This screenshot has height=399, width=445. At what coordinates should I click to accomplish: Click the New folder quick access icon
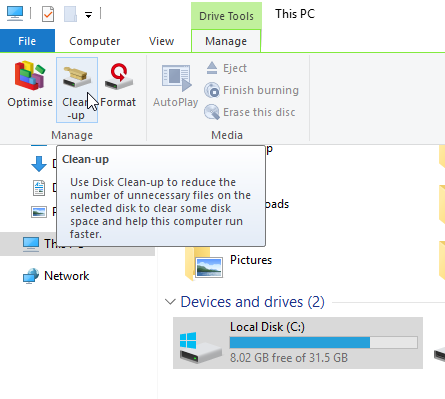(70, 14)
